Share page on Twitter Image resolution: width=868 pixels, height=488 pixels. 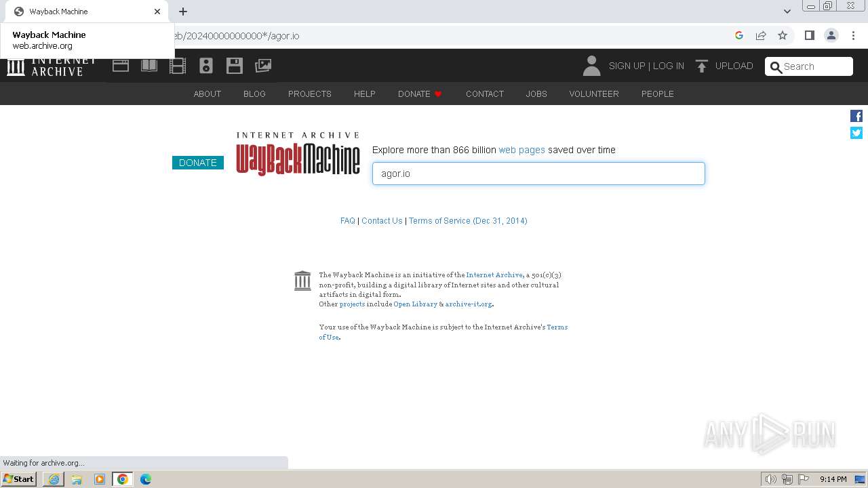point(856,133)
